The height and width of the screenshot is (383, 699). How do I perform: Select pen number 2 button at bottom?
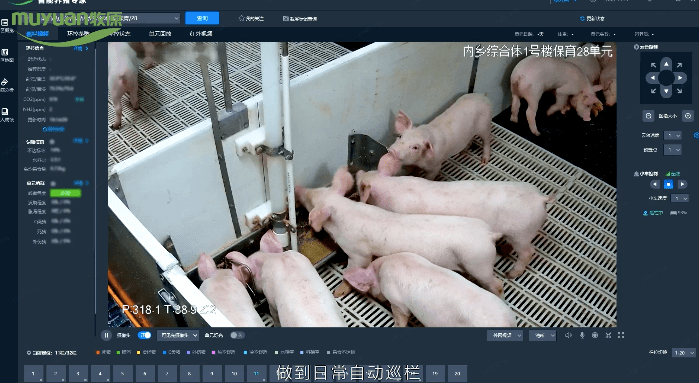[56, 374]
